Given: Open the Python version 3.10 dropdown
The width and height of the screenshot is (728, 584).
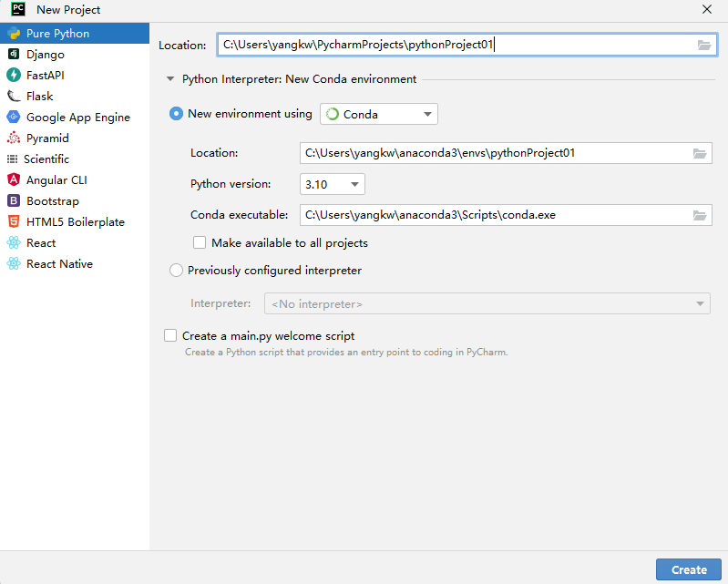Looking at the screenshot, I should click(333, 184).
